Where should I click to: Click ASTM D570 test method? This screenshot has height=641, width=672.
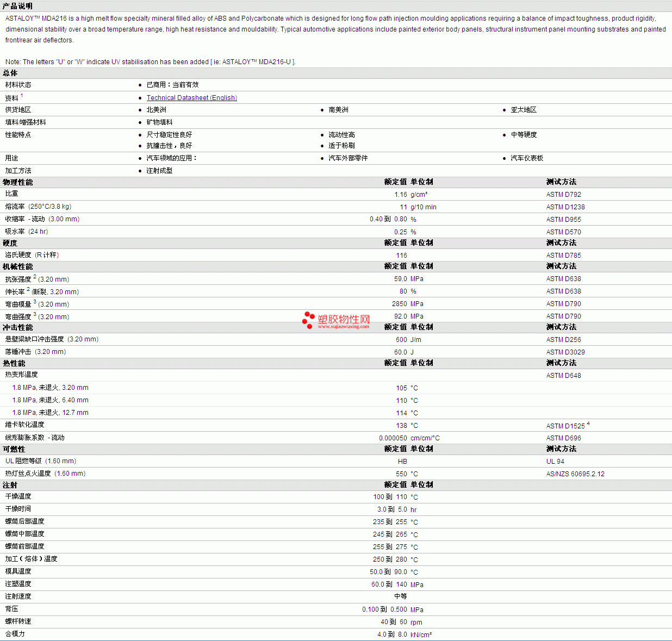pos(564,232)
